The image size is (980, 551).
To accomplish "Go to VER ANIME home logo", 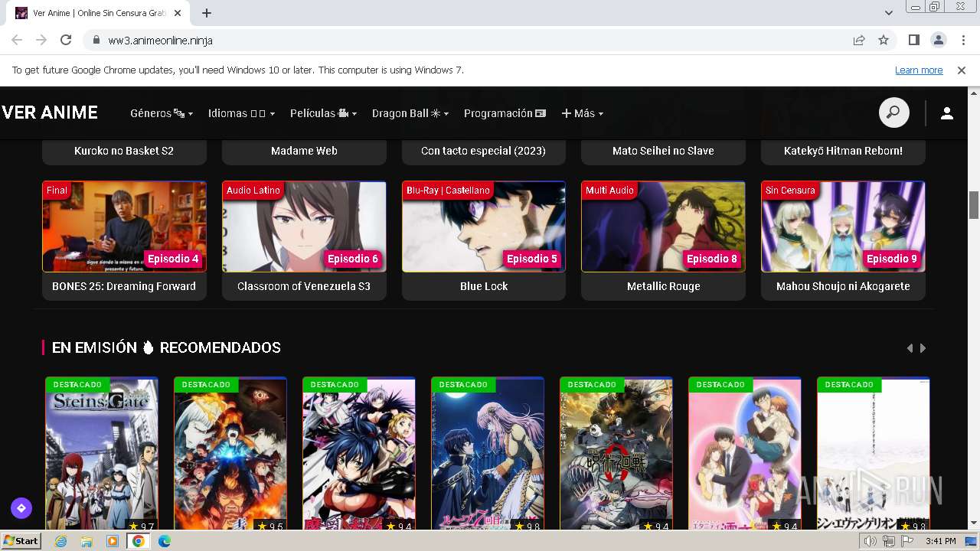I will tap(50, 112).
